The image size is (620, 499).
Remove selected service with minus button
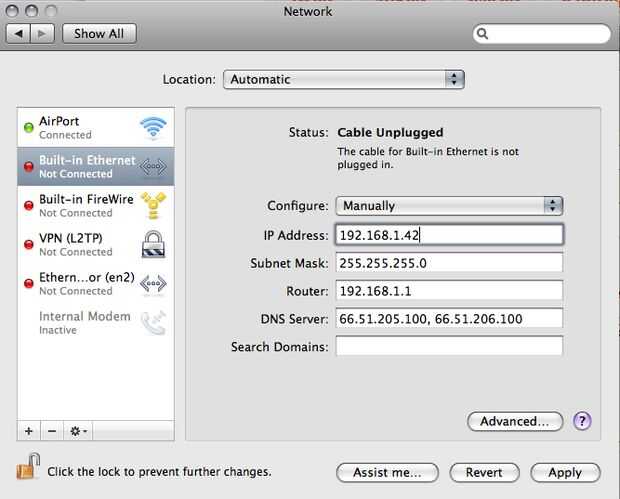[50, 430]
